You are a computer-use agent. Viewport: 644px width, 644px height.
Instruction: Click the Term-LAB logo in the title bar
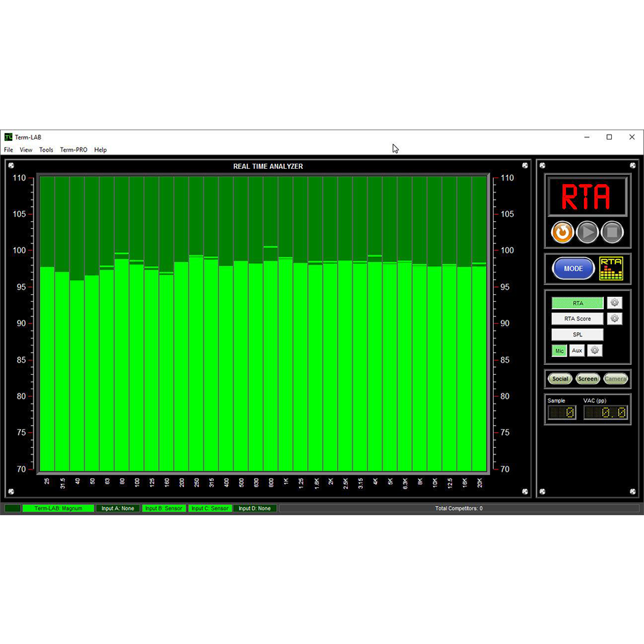coord(8,137)
